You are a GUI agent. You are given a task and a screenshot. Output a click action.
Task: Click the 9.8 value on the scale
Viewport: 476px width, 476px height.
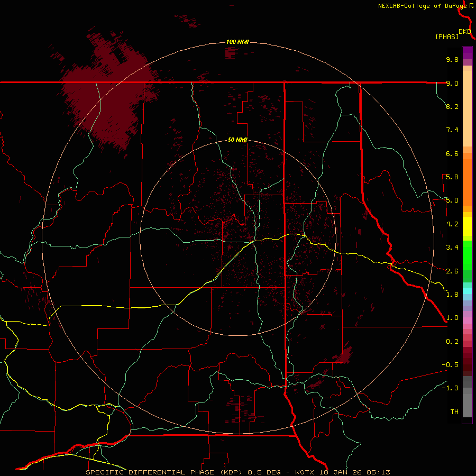(x=452, y=59)
